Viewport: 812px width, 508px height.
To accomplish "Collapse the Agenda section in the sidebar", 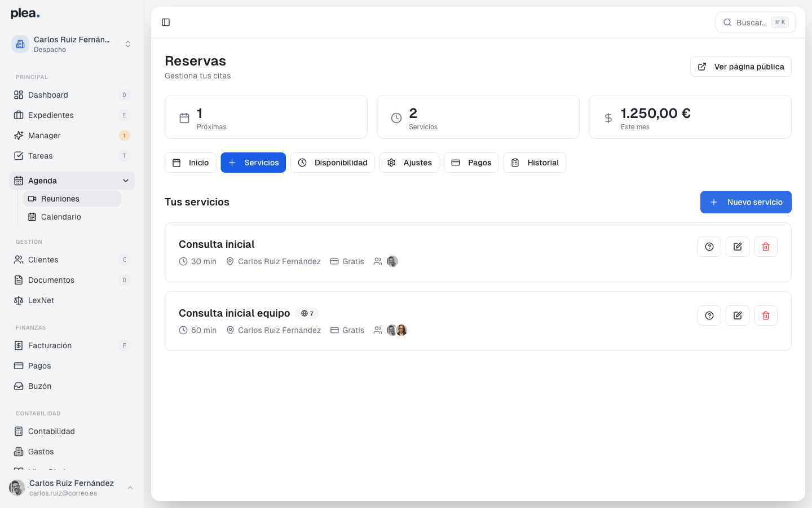I will (x=125, y=181).
